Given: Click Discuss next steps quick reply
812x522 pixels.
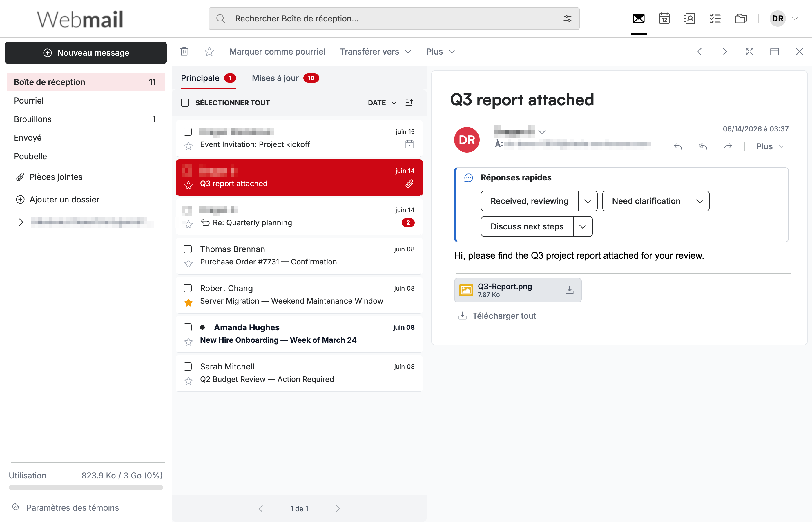Looking at the screenshot, I should click(527, 226).
